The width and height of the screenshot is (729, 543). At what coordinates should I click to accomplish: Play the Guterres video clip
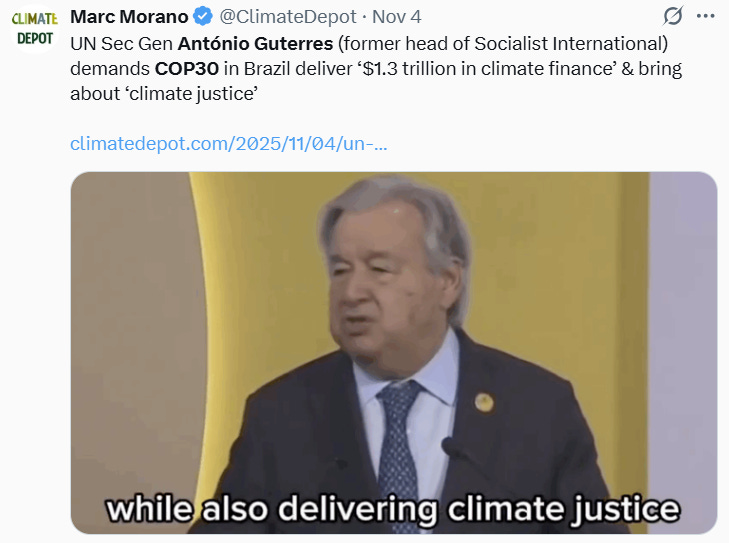coord(394,353)
